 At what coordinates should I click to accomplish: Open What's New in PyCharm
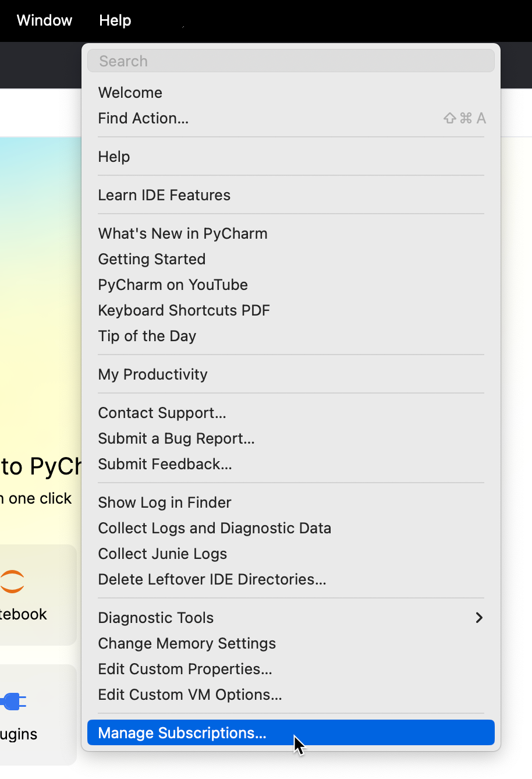pyautogui.click(x=182, y=233)
